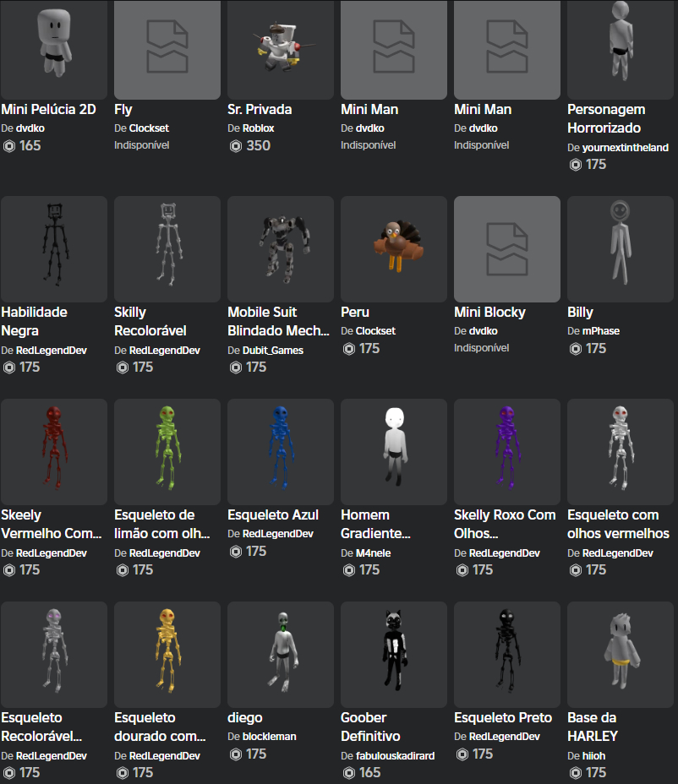This screenshot has width=678, height=784.
Task: Visit creator Clockset under Fly
Action: click(x=149, y=128)
